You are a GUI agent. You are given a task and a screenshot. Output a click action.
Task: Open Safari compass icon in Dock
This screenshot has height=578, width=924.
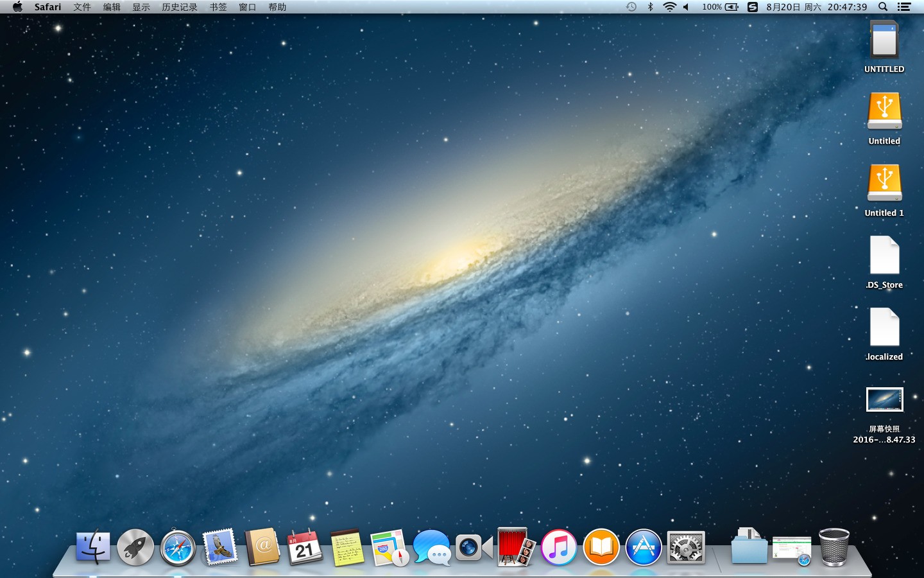click(x=178, y=548)
